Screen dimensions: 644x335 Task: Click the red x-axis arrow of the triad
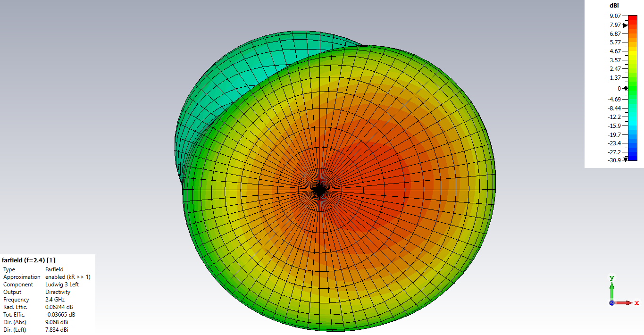625,302
